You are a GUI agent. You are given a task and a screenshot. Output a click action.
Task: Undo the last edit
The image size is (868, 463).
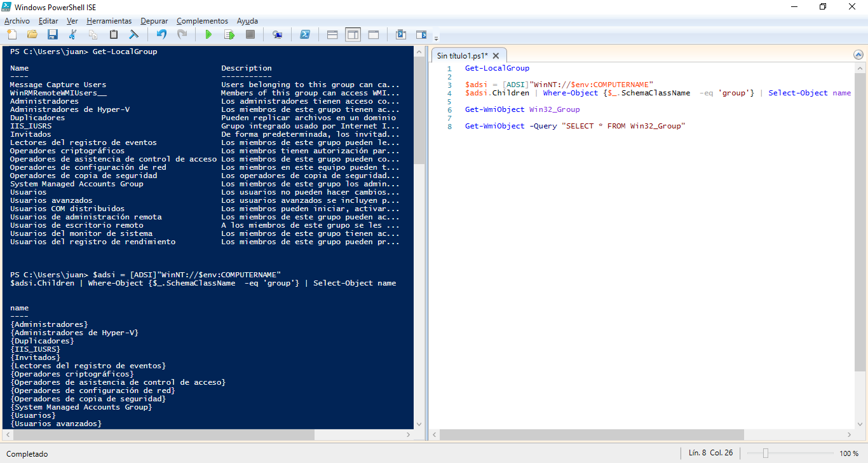[161, 34]
